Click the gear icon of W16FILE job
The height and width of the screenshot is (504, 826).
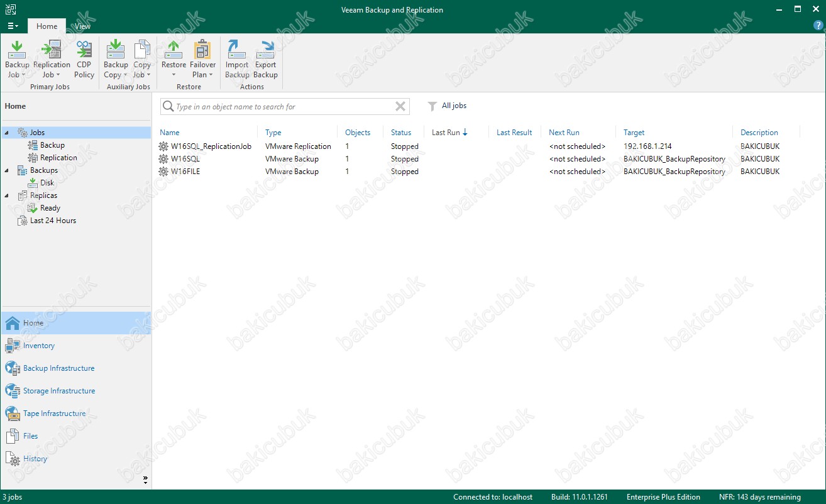point(163,172)
